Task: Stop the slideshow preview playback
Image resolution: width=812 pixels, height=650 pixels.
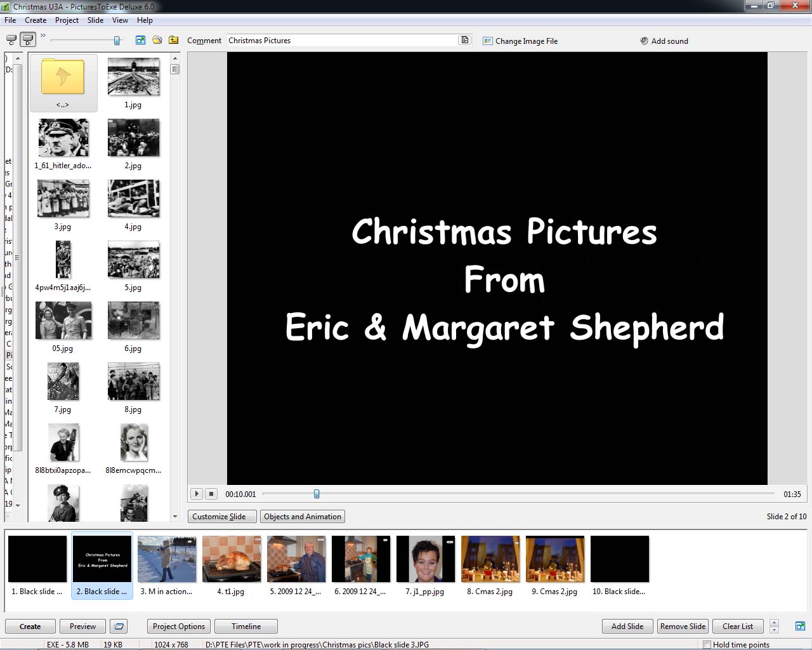Action: (x=211, y=493)
